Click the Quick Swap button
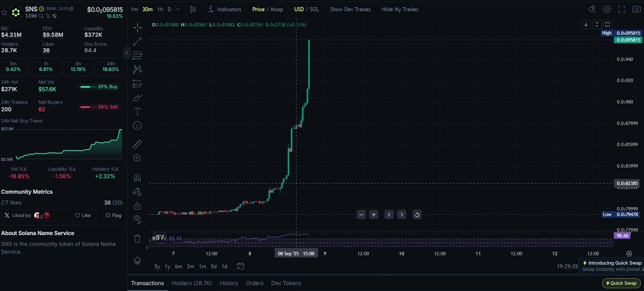 tap(621, 283)
